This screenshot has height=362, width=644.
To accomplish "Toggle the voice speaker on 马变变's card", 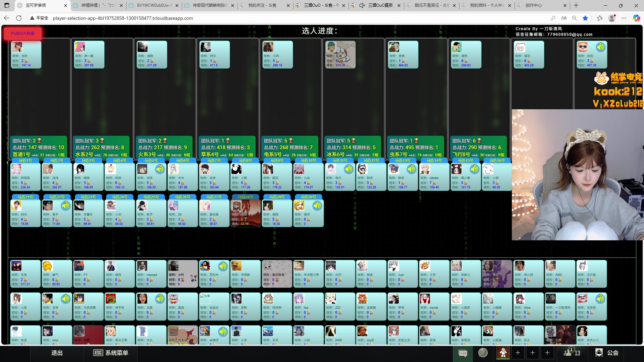I will click(x=600, y=298).
